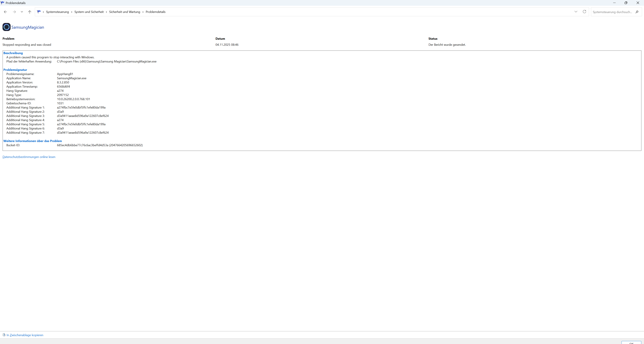644x344 pixels.
Task: Open the recent locations dropdown chevron
Action: pos(22,12)
